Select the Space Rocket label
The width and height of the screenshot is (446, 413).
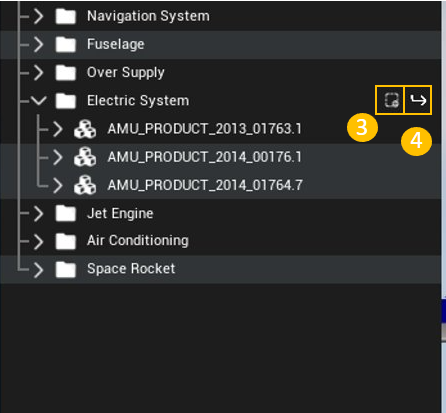click(x=131, y=269)
